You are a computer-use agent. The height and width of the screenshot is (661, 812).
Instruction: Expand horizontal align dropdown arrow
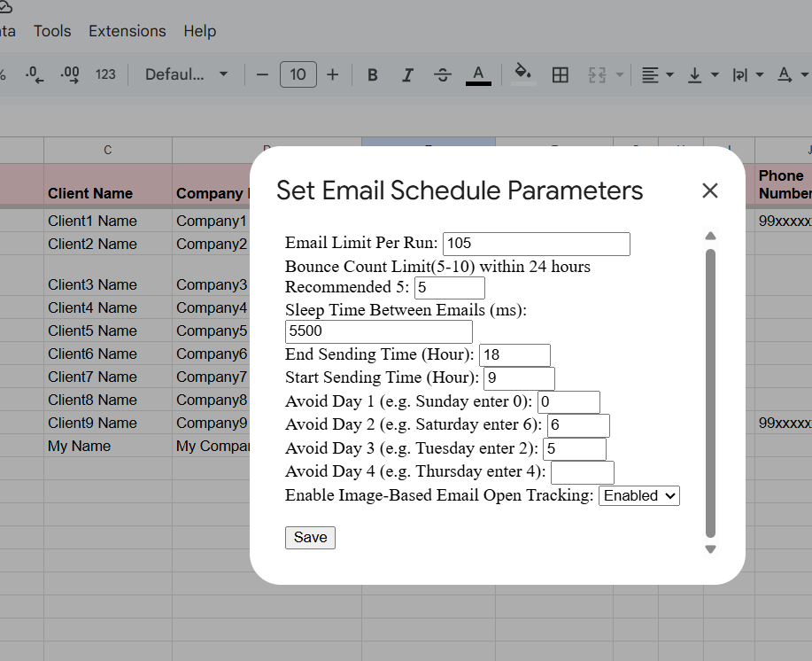(x=669, y=75)
